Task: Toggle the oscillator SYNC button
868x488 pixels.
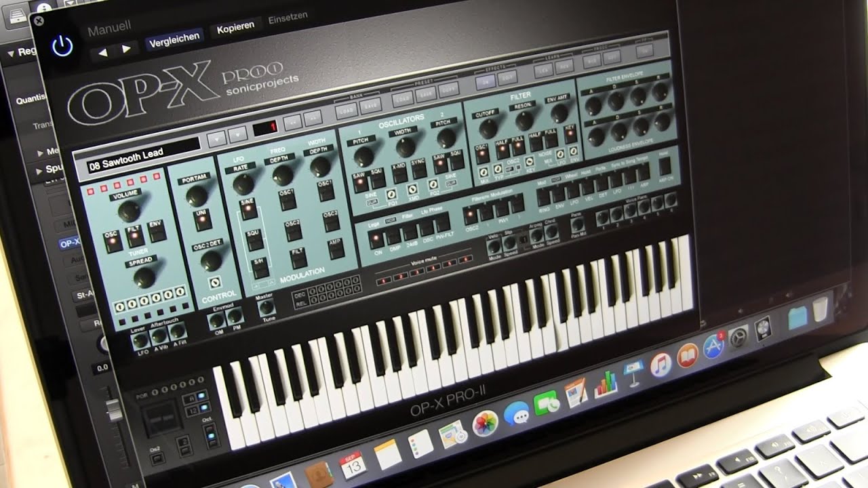Action: click(420, 167)
